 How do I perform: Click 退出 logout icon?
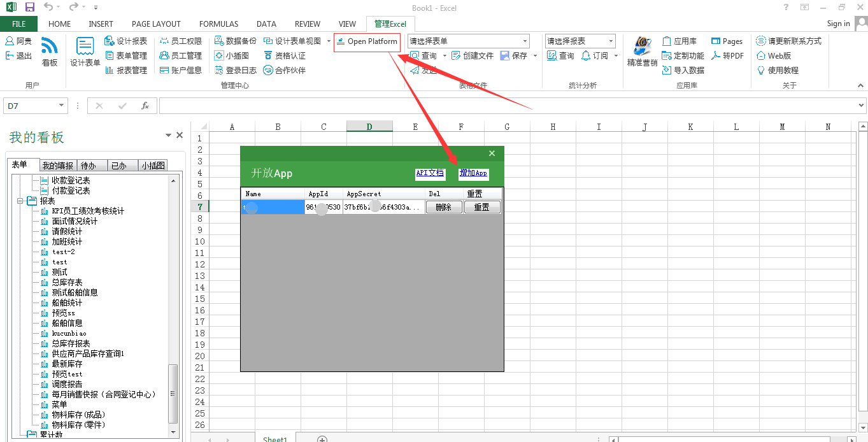point(18,55)
